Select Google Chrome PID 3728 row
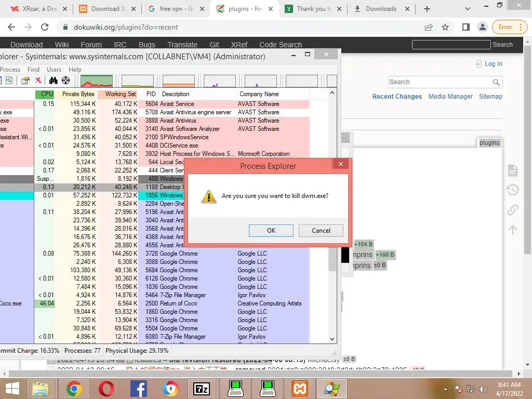532x399 pixels. point(155,254)
